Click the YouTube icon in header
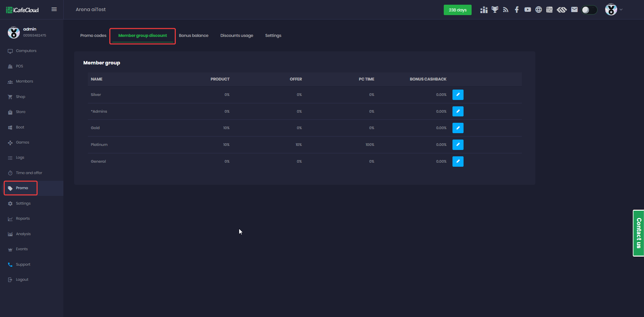This screenshot has width=644, height=317. 528,10
